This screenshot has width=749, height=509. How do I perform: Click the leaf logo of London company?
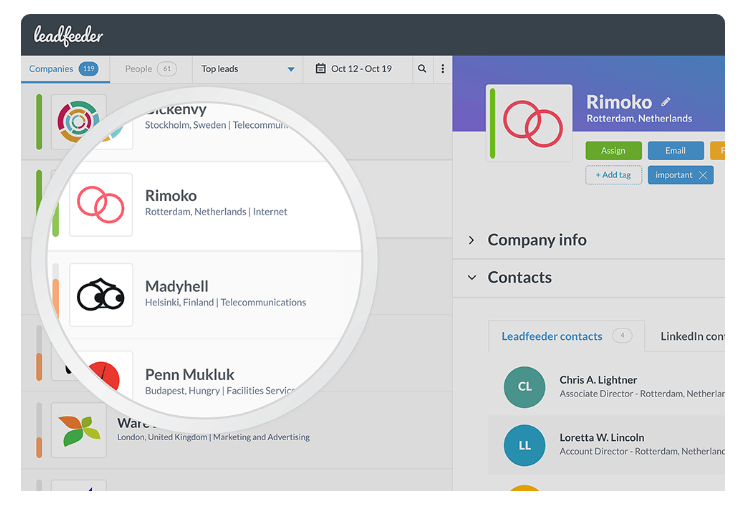tap(79, 430)
